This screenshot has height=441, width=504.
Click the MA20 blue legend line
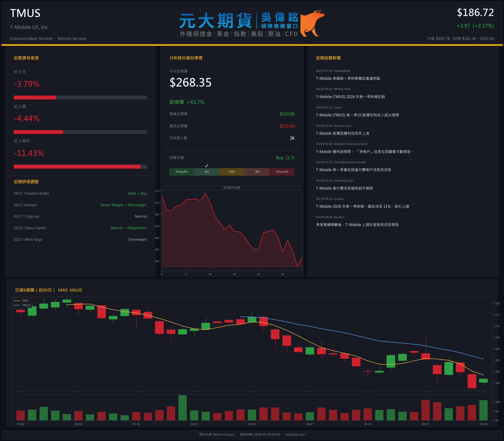tap(17, 305)
